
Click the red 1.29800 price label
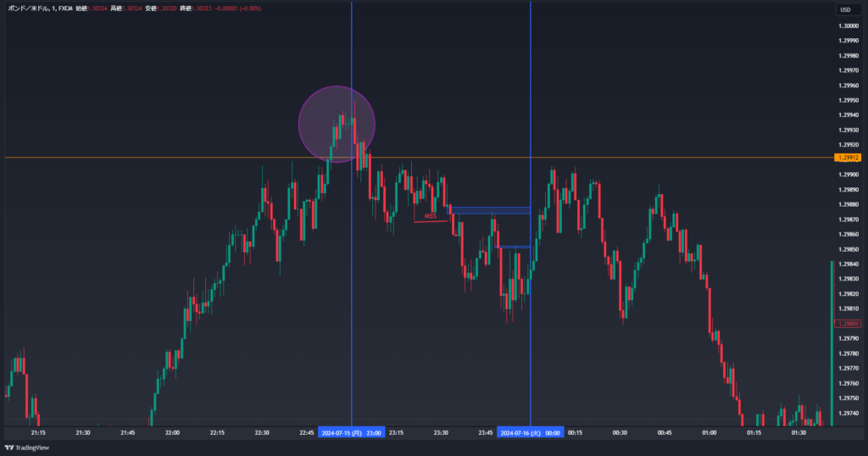[x=848, y=324]
